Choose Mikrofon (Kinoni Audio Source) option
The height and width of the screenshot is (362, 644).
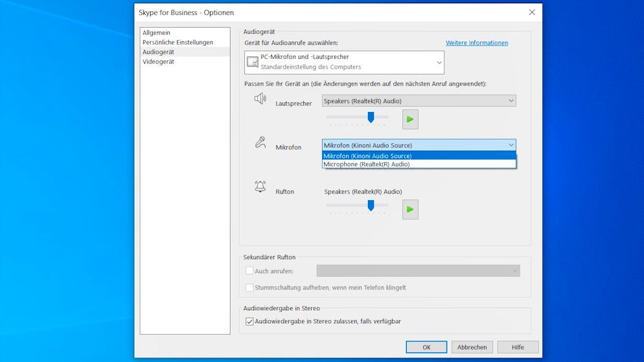click(x=419, y=156)
